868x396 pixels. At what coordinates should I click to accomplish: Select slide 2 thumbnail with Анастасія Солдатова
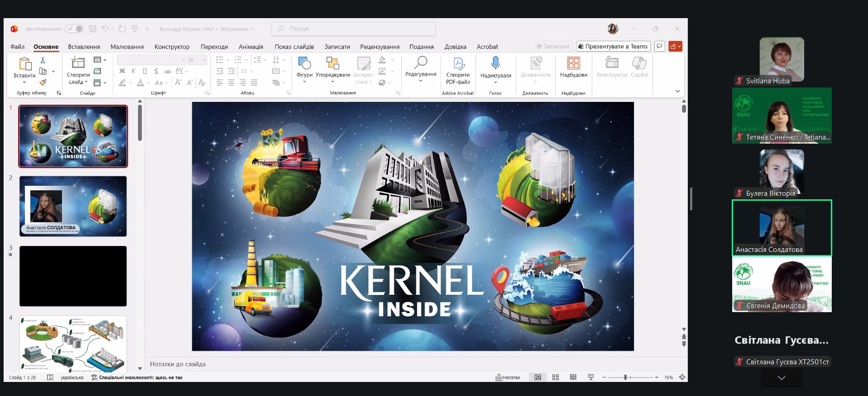click(73, 206)
